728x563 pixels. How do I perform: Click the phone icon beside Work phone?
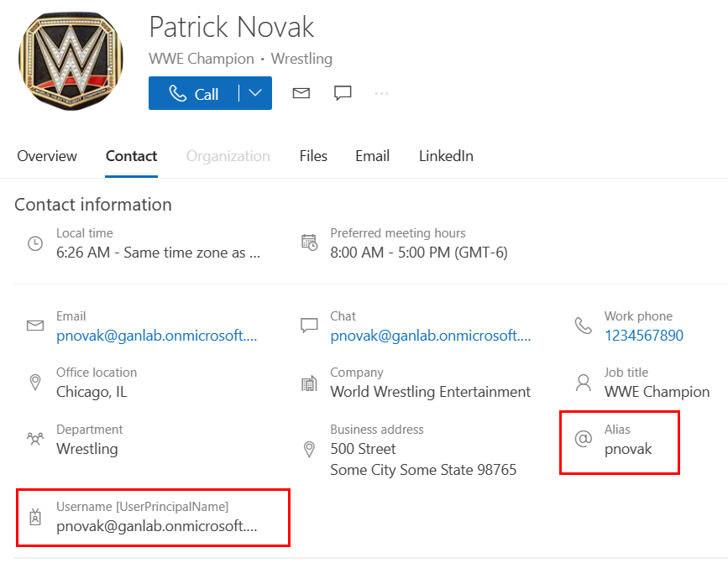tap(583, 326)
